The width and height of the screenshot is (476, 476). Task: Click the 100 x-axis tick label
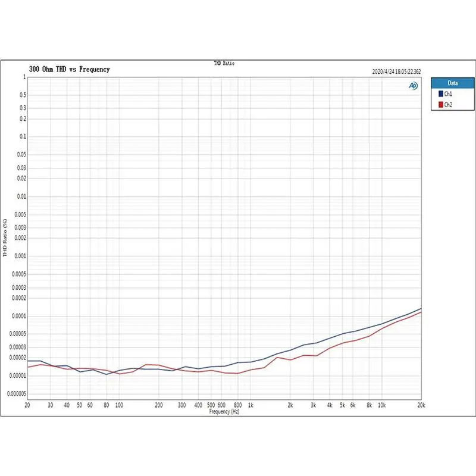tap(119, 405)
